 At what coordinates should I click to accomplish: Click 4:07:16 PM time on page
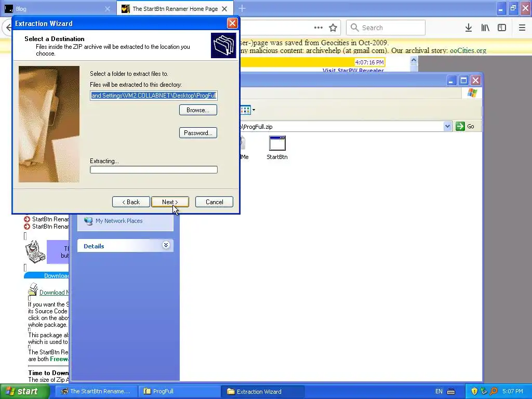(x=369, y=62)
